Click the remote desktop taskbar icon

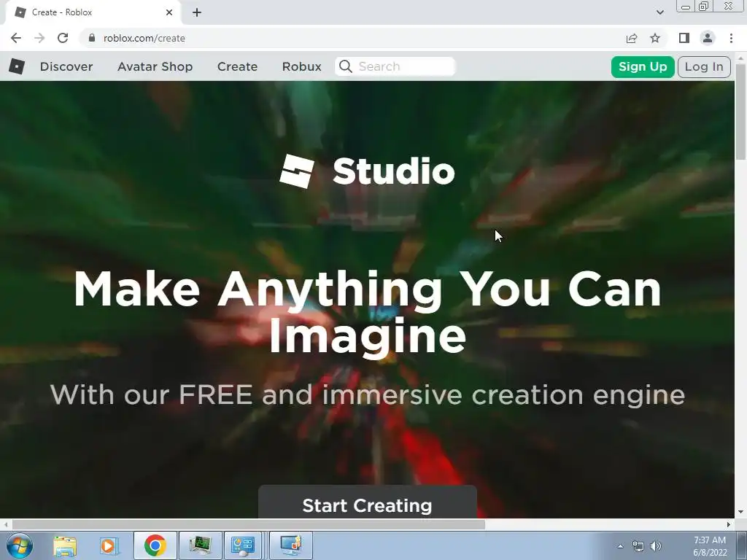[x=291, y=545]
